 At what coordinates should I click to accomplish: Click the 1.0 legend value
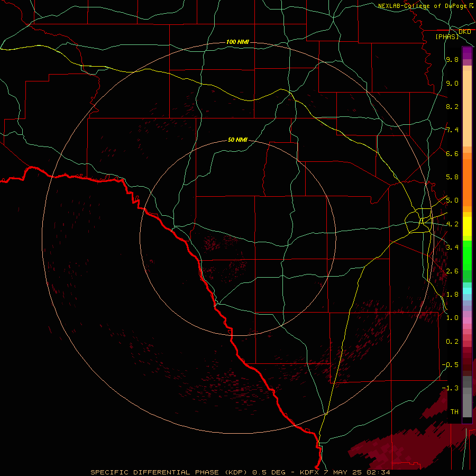coord(452,318)
